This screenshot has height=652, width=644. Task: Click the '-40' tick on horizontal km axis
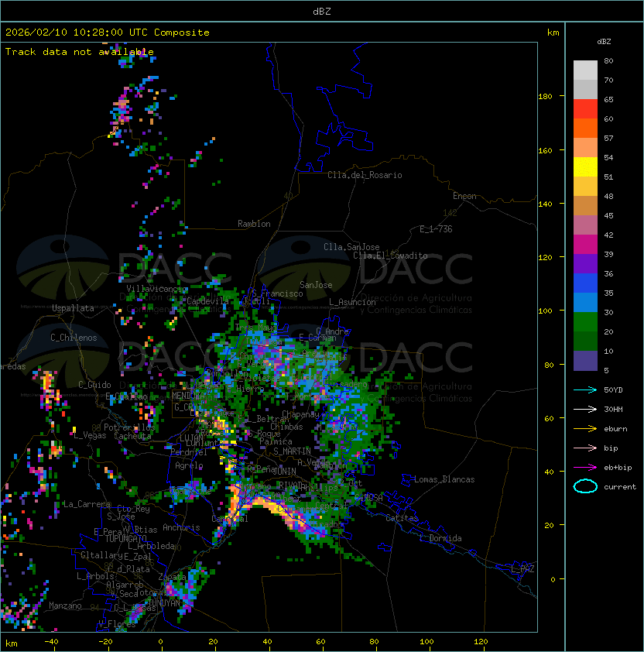pos(51,642)
